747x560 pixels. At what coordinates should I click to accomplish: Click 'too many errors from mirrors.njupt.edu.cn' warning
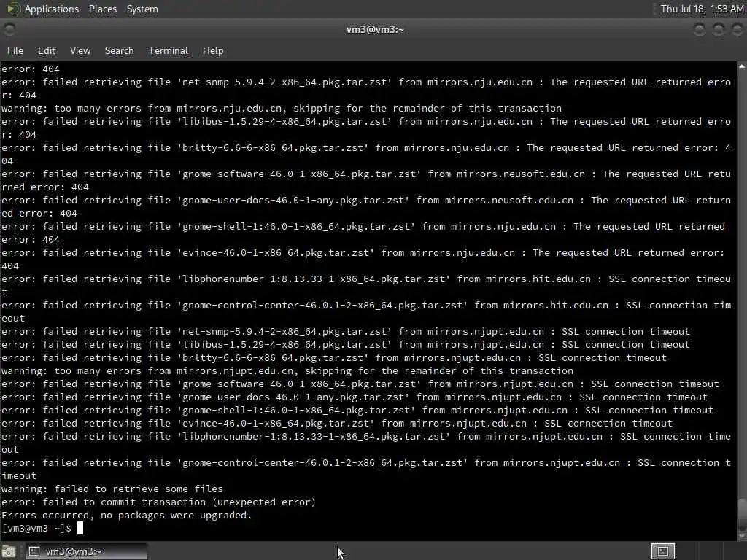287,371
